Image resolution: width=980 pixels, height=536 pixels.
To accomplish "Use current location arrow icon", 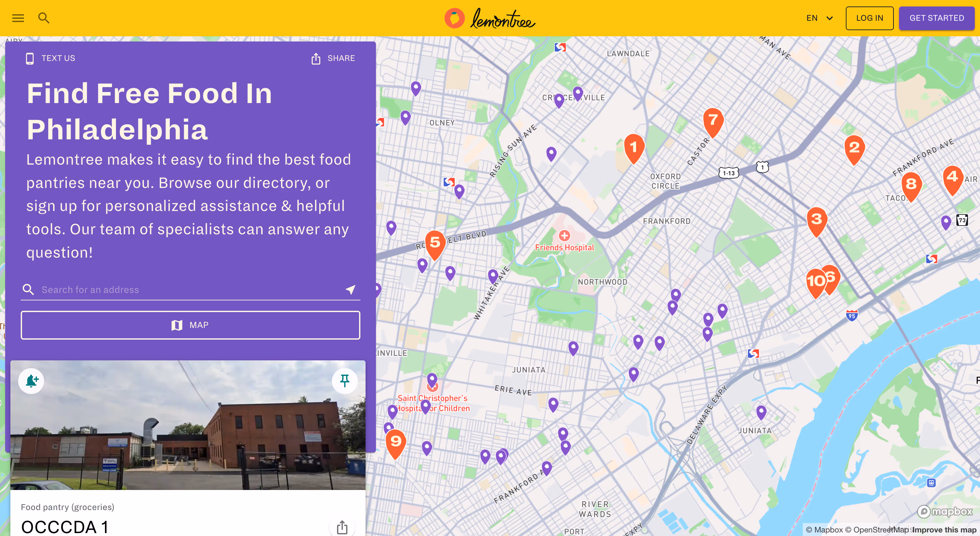I will pyautogui.click(x=350, y=289).
